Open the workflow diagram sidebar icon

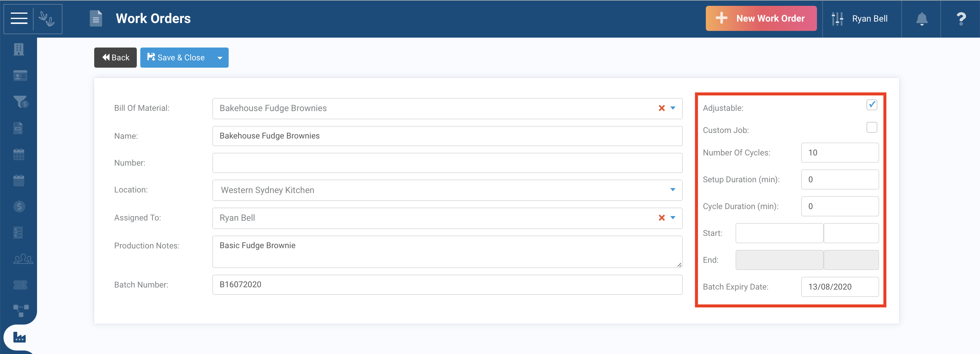pos(21,311)
